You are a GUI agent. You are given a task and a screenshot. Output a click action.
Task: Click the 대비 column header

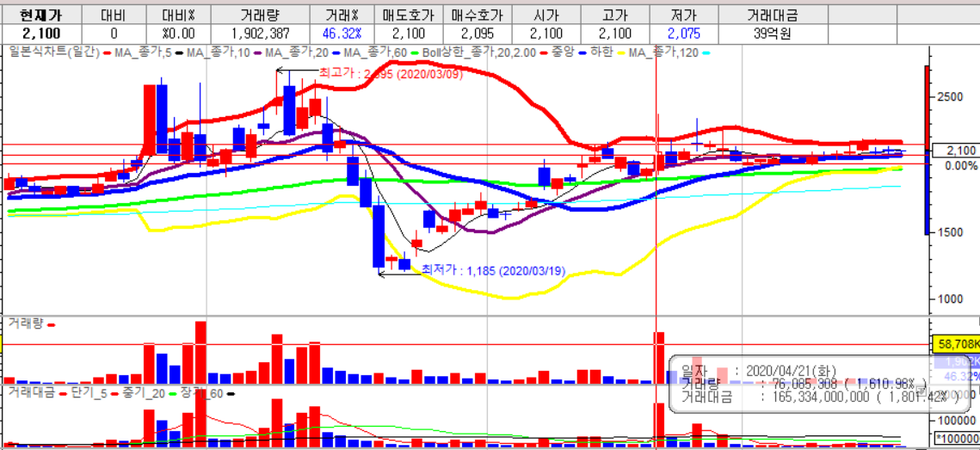(113, 15)
